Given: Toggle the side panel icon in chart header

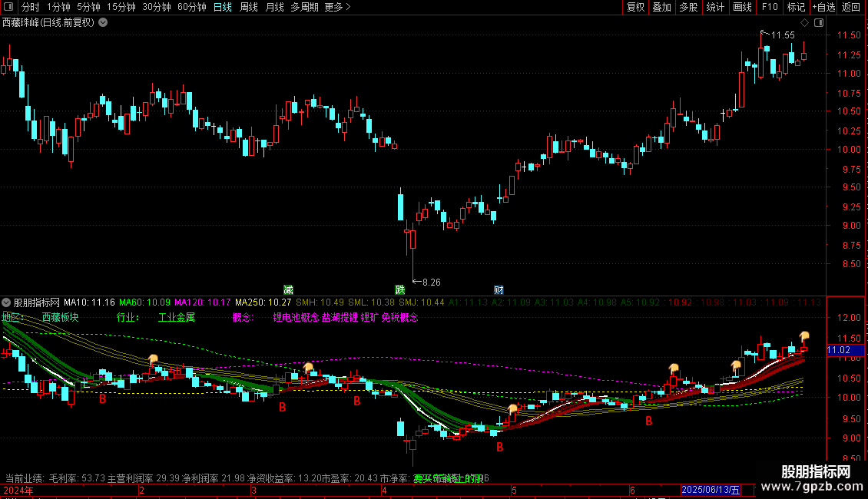Looking at the screenshot, I should [x=819, y=23].
